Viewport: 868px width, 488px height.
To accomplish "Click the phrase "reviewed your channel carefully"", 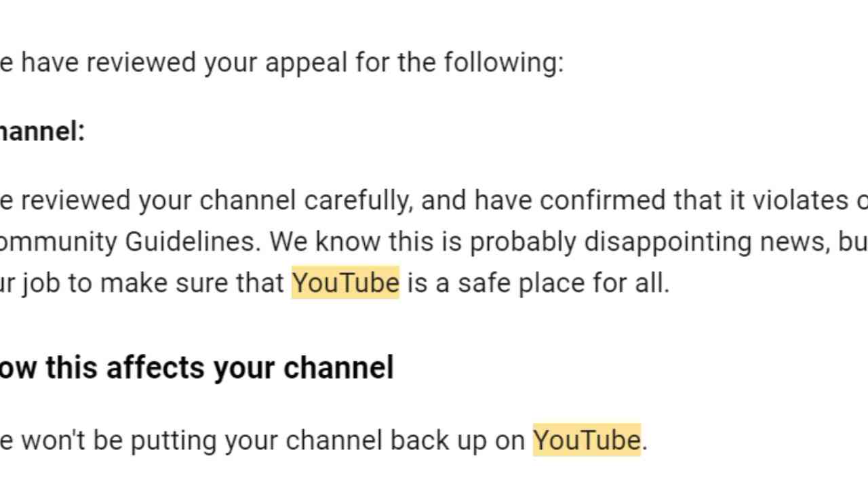I will tap(216, 200).
